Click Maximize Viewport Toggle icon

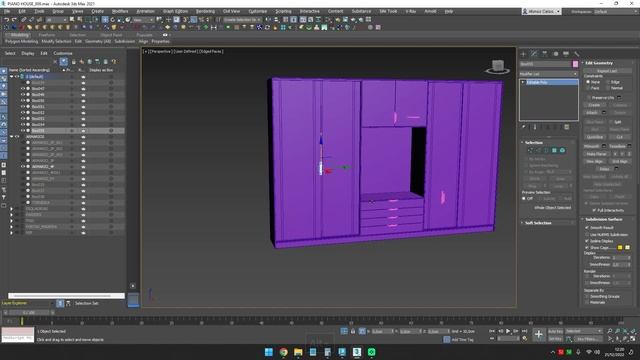pos(633,339)
